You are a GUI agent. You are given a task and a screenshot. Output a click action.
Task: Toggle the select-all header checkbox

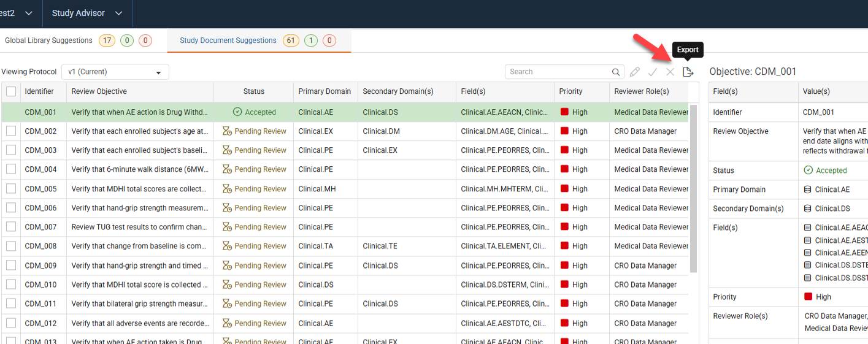pyautogui.click(x=11, y=91)
